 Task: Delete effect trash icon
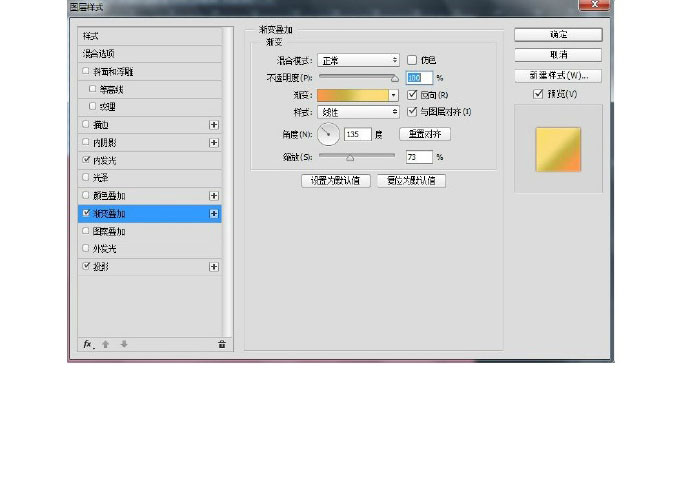coord(222,344)
